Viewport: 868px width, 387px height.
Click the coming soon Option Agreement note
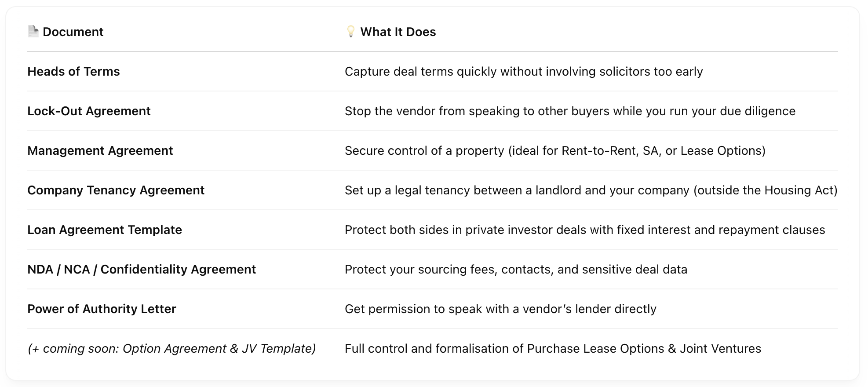[x=171, y=349]
